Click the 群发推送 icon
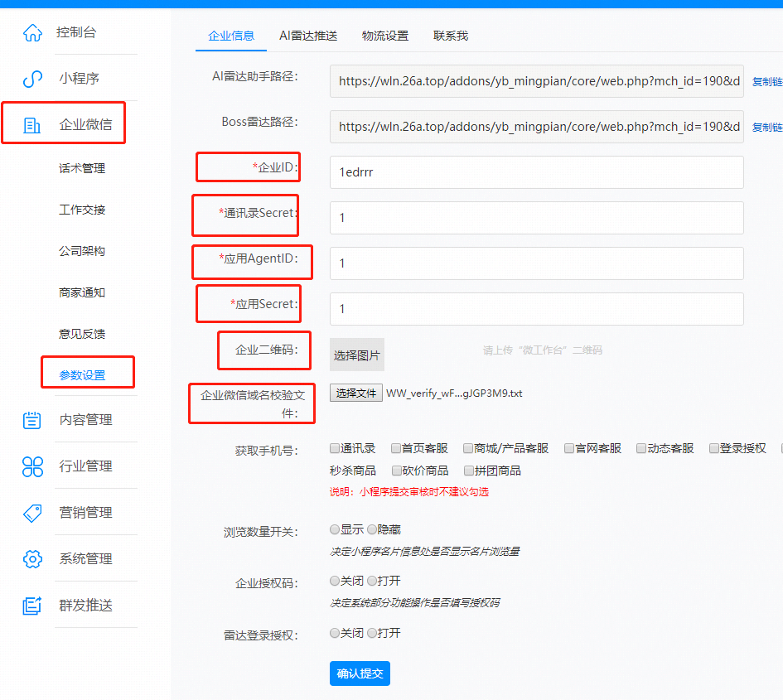 click(32, 606)
